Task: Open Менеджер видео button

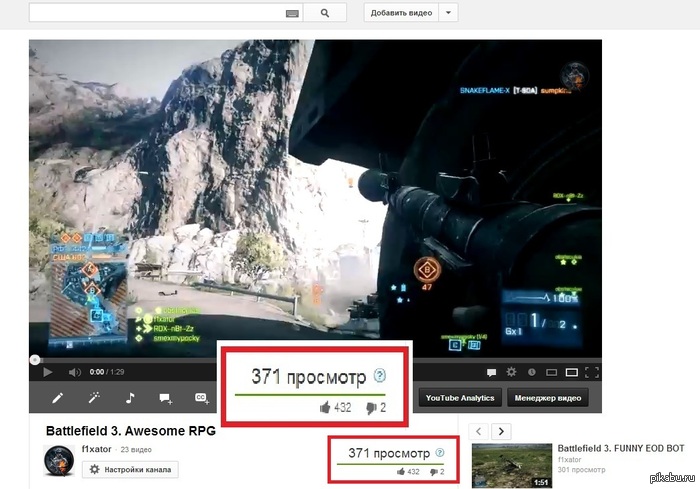Action: [548, 398]
